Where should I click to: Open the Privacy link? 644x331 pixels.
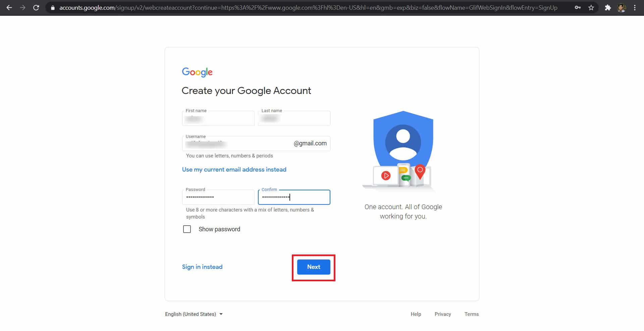coord(443,314)
